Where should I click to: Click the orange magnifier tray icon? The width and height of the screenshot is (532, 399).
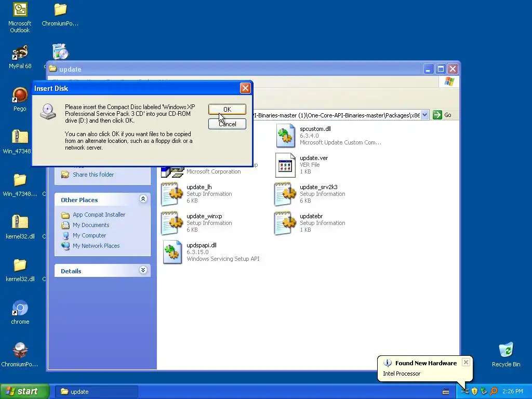[x=494, y=392]
